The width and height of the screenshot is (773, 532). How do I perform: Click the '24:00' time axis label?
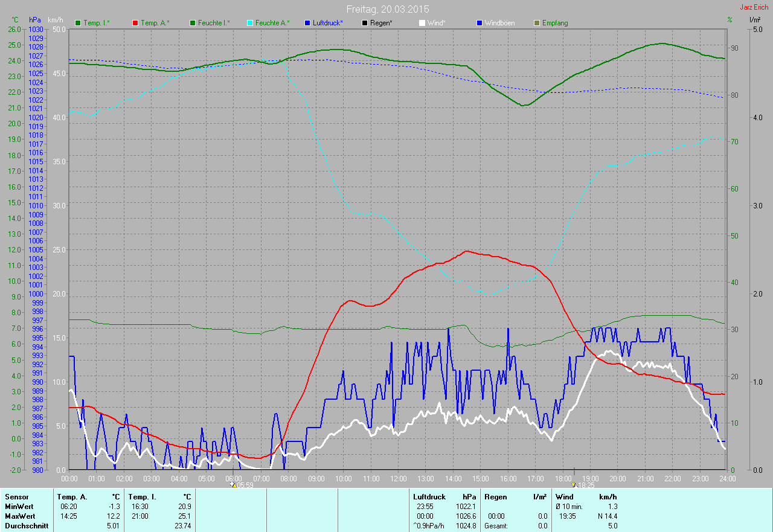[727, 479]
